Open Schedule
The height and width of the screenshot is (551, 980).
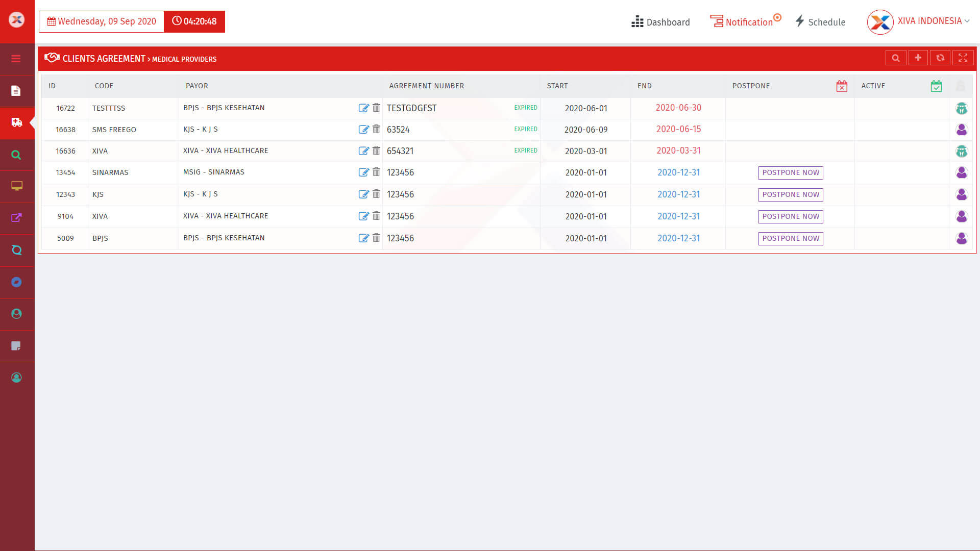(x=820, y=21)
